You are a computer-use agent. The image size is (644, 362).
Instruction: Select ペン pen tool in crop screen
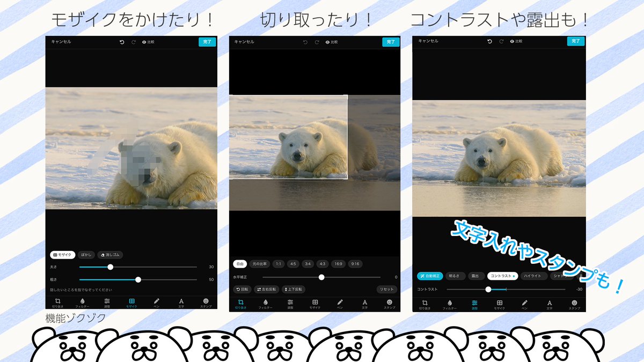click(340, 305)
